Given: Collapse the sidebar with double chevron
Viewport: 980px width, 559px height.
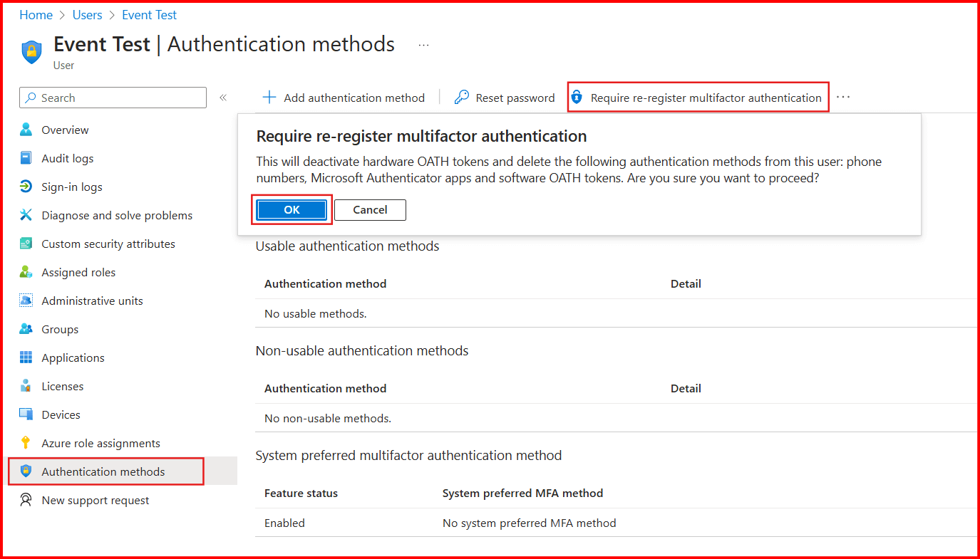Looking at the screenshot, I should point(223,98).
